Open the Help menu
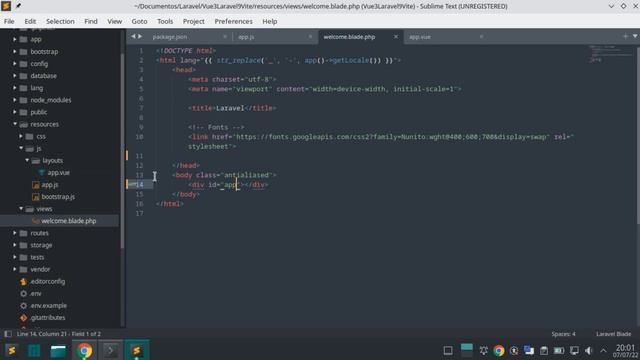 (269, 21)
